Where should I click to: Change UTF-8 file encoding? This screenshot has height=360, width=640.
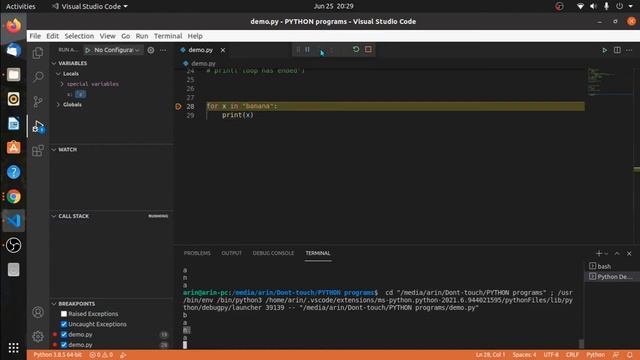point(551,355)
